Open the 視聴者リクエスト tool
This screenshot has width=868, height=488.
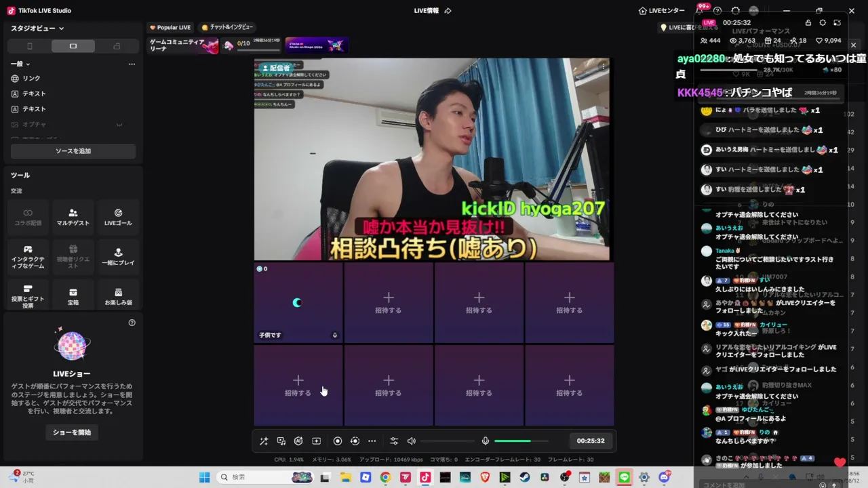73,258
